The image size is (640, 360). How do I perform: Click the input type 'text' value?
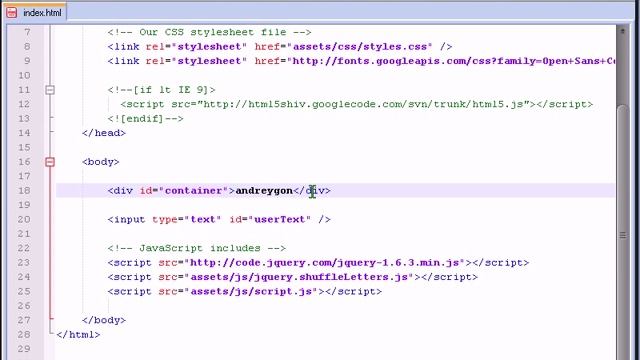click(203, 220)
